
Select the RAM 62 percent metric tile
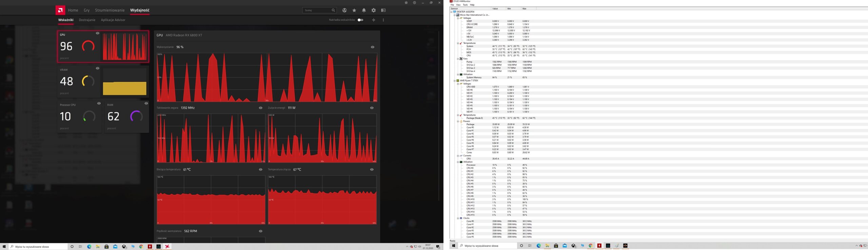click(127, 117)
